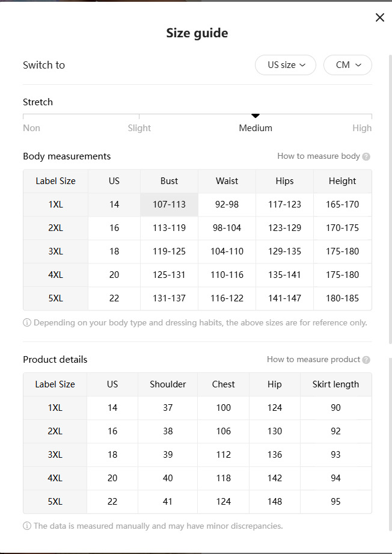Screen dimensions: 392x554
Task: Click the help icon beside How to measure body
Action: click(x=367, y=156)
